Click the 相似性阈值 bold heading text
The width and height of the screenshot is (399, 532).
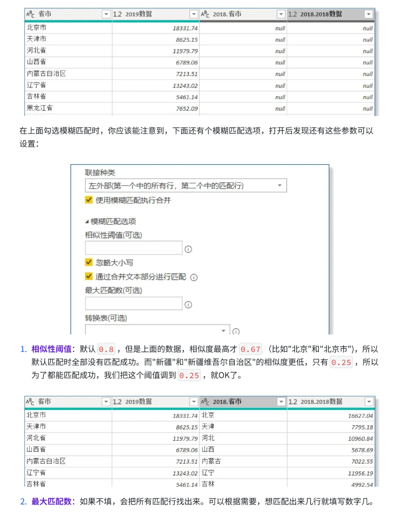click(x=51, y=349)
